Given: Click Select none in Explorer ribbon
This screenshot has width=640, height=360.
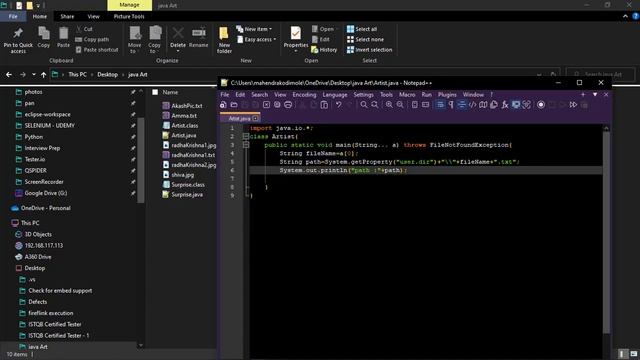Looking at the screenshot, I should (365, 39).
